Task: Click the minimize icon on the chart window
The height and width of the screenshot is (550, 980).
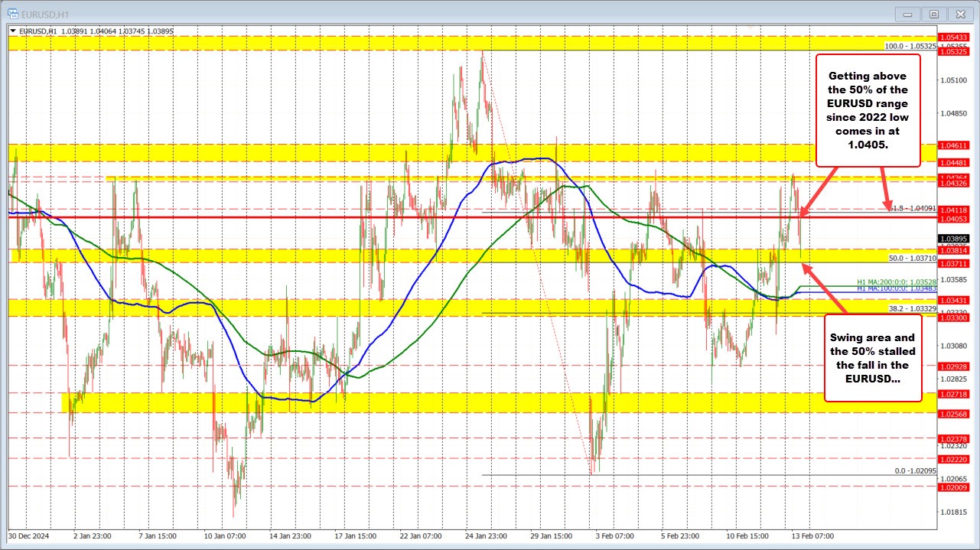Action: (907, 13)
